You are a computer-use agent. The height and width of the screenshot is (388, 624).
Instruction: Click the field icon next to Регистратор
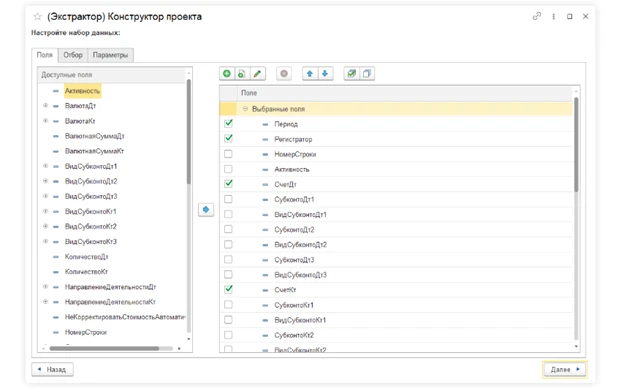[x=265, y=139]
